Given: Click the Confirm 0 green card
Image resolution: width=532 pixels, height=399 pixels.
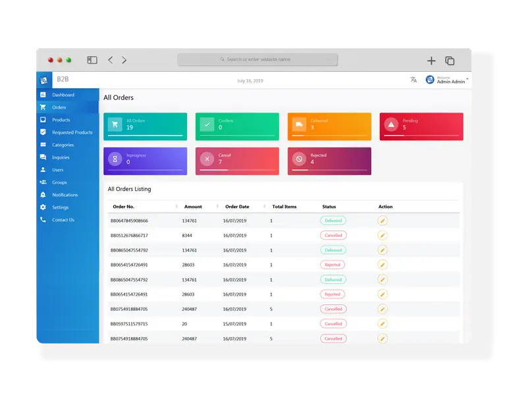Looking at the screenshot, I should [237, 126].
